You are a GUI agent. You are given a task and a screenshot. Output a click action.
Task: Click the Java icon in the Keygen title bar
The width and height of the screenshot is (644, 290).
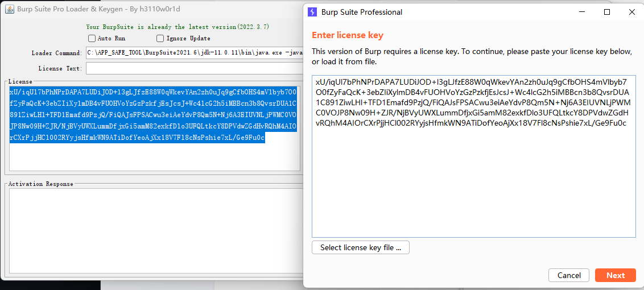click(x=10, y=9)
